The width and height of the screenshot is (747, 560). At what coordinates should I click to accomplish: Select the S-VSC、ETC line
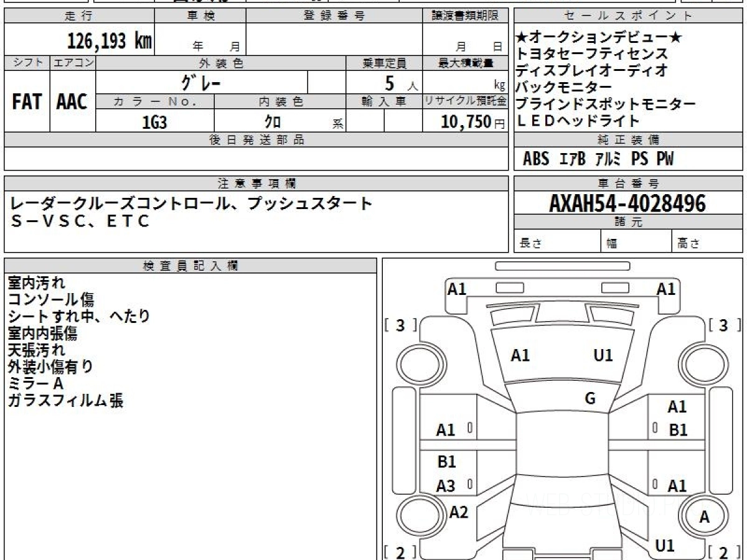click(x=81, y=221)
